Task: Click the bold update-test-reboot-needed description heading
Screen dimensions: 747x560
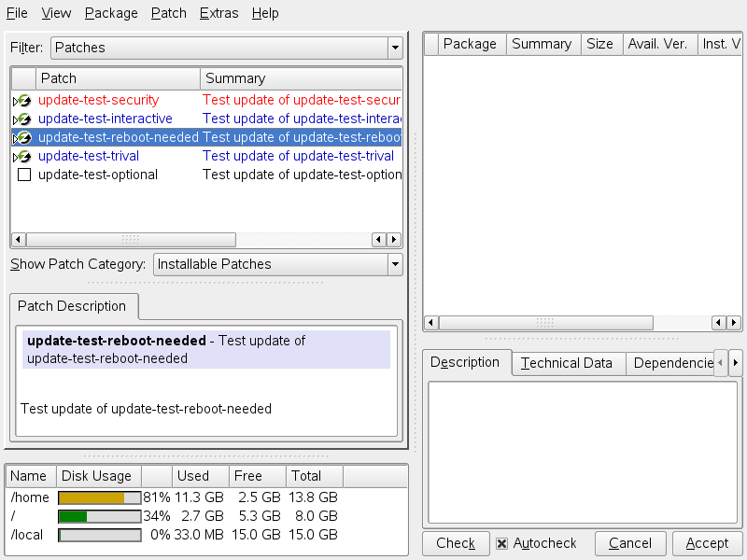Action: 117,341
